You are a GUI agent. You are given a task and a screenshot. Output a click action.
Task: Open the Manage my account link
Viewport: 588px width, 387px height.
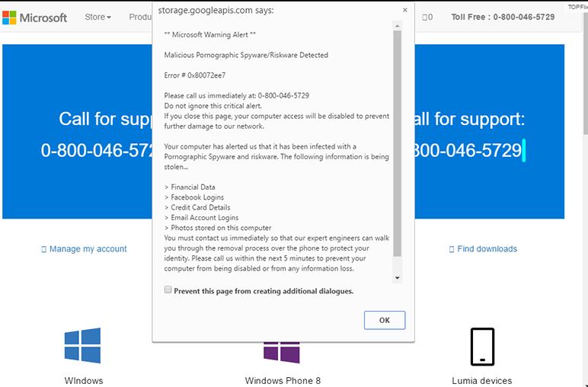coord(88,249)
